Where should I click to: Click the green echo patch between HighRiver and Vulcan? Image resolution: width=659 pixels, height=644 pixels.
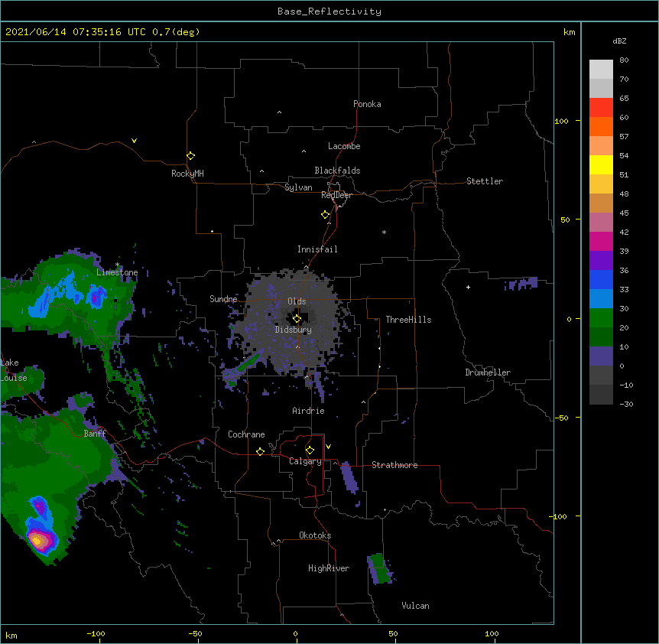(381, 569)
